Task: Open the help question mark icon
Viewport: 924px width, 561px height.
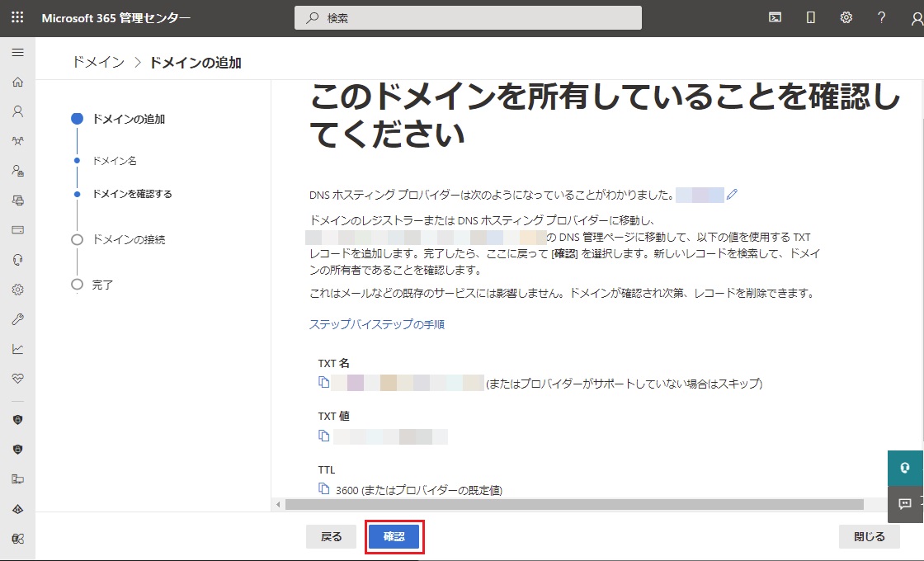Action: coord(881,17)
